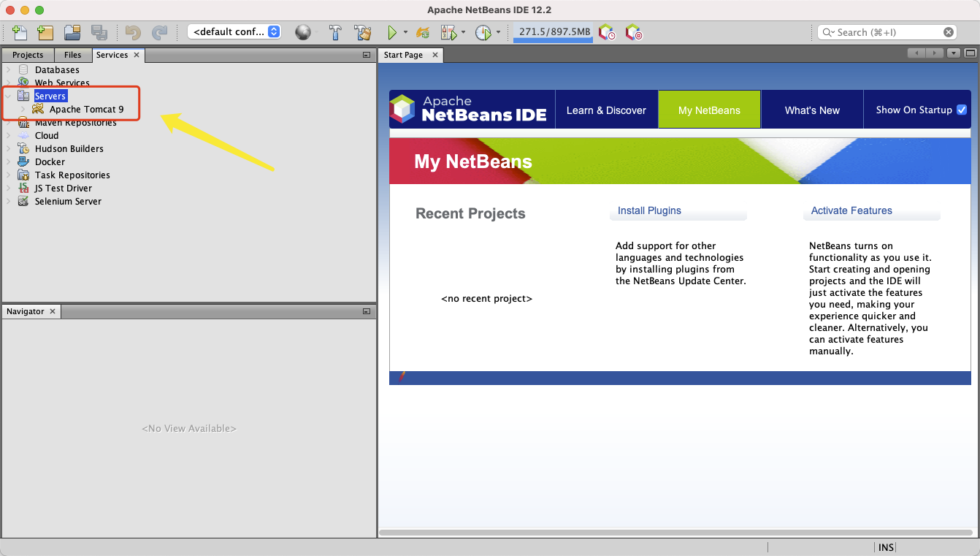Maximize the editor window with the square button
This screenshot has height=556, width=980.
point(971,53)
